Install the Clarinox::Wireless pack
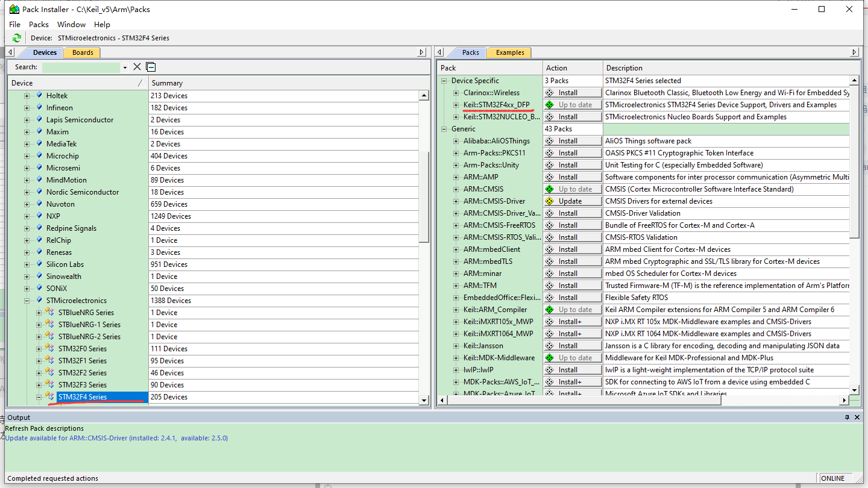868x488 pixels. click(573, 93)
